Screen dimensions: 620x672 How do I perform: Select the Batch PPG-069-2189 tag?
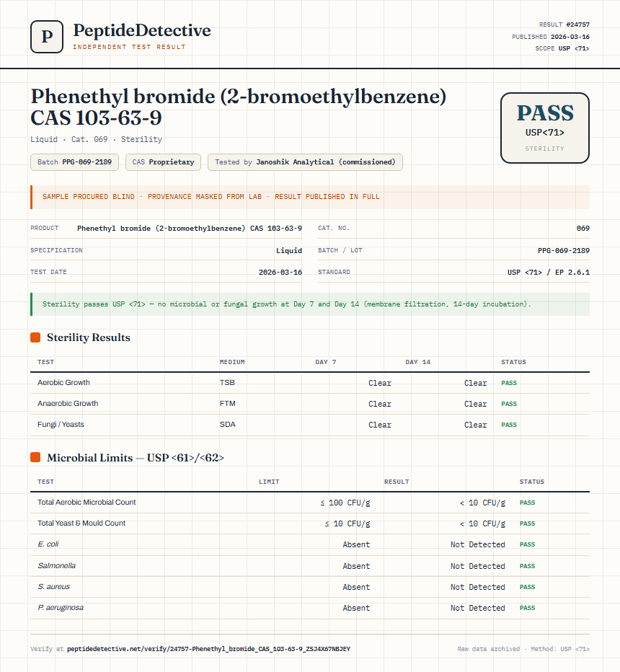(74, 162)
